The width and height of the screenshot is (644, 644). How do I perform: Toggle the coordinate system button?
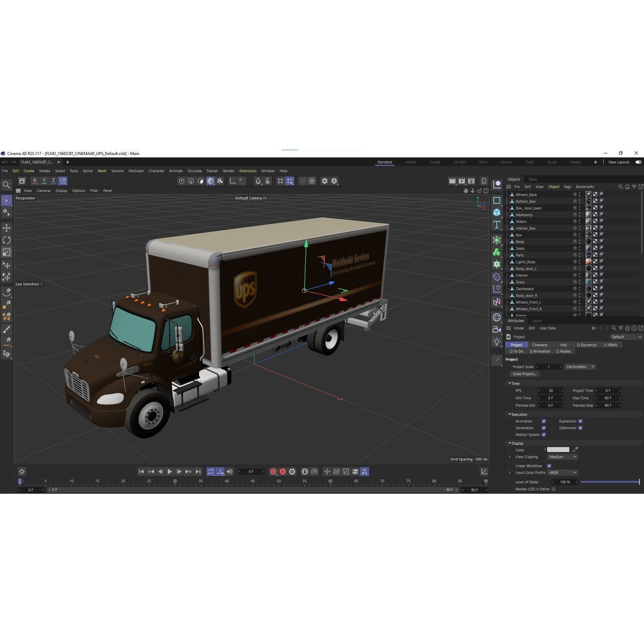point(63,181)
